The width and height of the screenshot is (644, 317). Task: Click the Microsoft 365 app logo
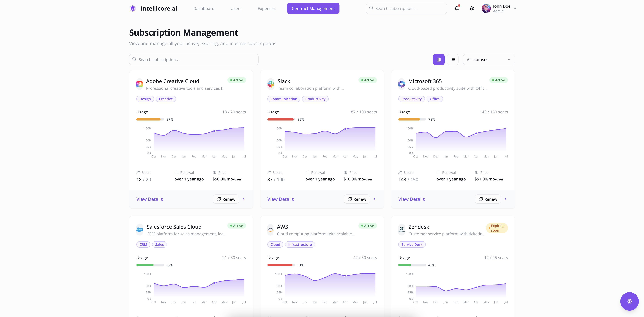tap(401, 84)
